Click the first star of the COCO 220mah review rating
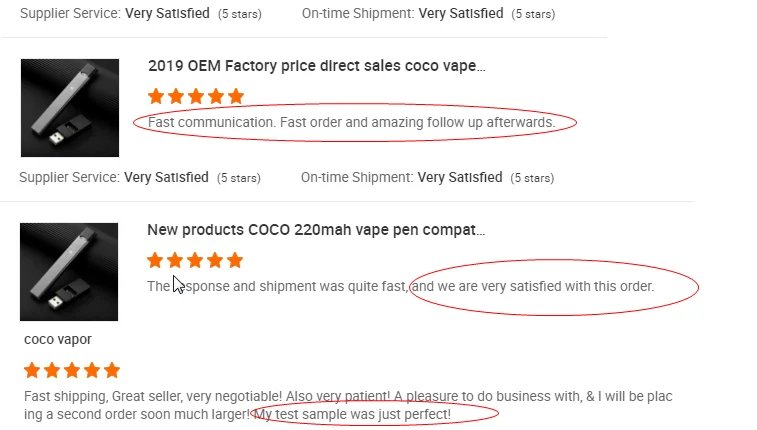The width and height of the screenshot is (757, 430). tap(156, 261)
